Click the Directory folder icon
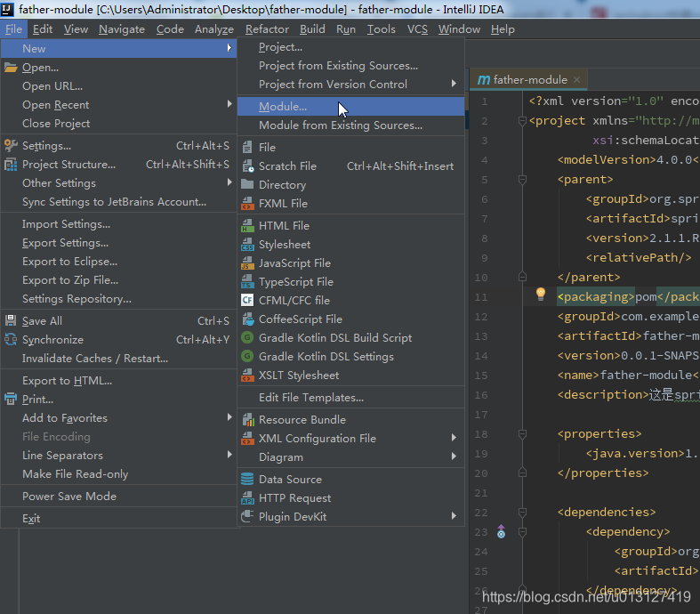 coord(247,184)
